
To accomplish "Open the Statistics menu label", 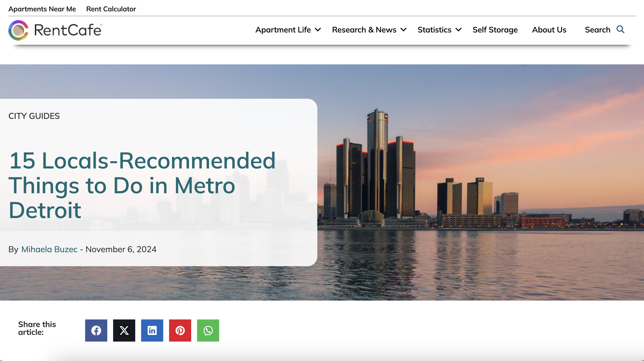I will click(434, 30).
